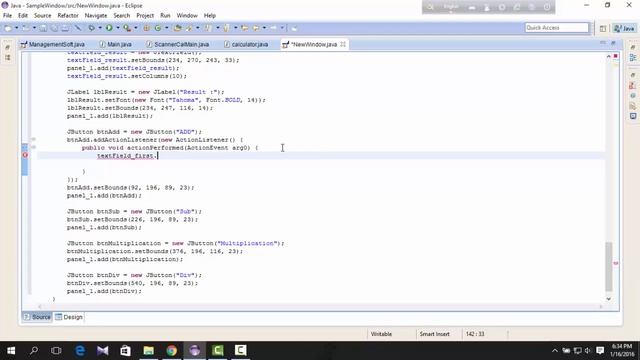Close the NewWindow.java tab
The width and height of the screenshot is (640, 360).
pos(343,44)
